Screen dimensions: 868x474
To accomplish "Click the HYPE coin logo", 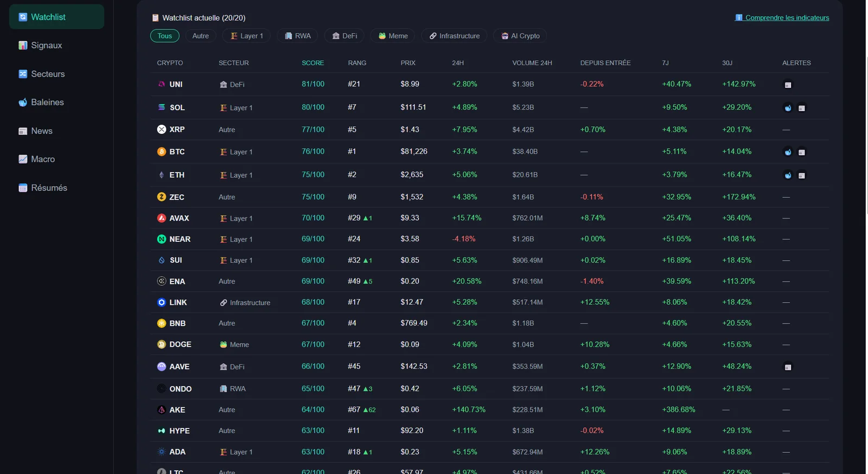I will coord(161,431).
